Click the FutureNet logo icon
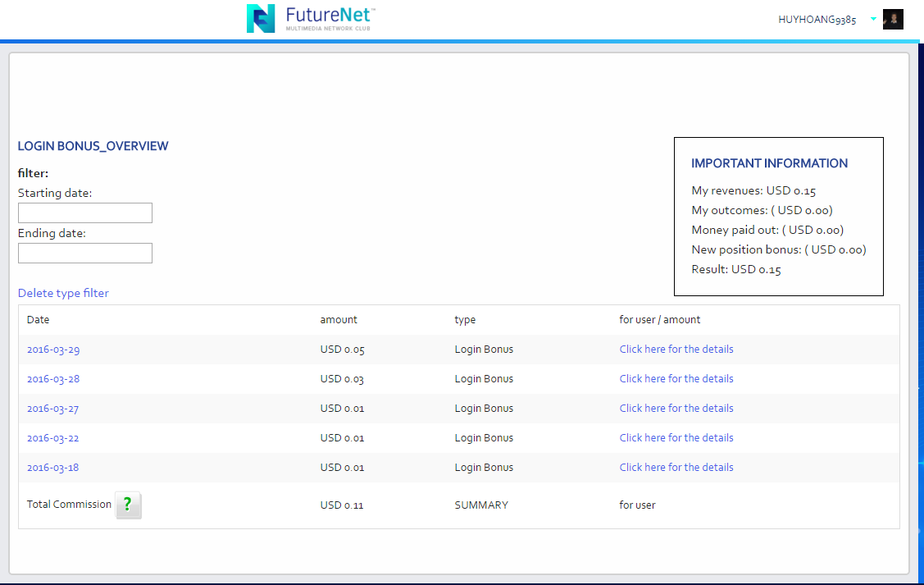The width and height of the screenshot is (924, 585). [261, 18]
